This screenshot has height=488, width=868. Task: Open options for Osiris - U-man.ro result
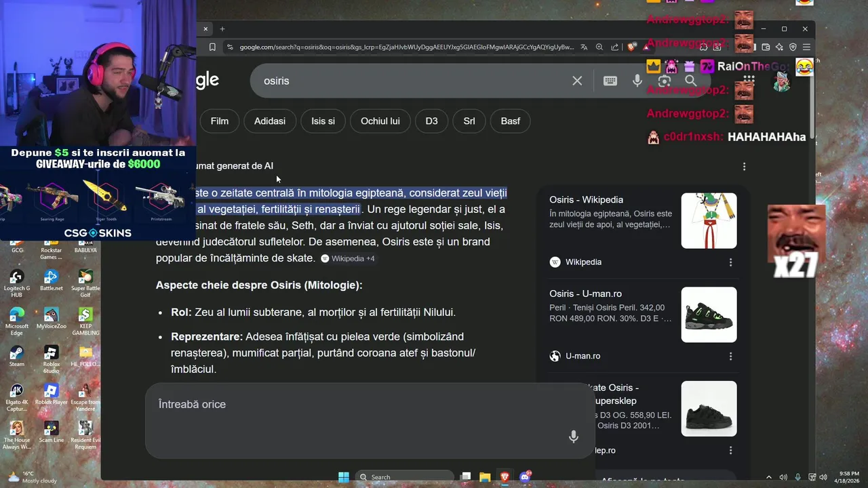(730, 356)
